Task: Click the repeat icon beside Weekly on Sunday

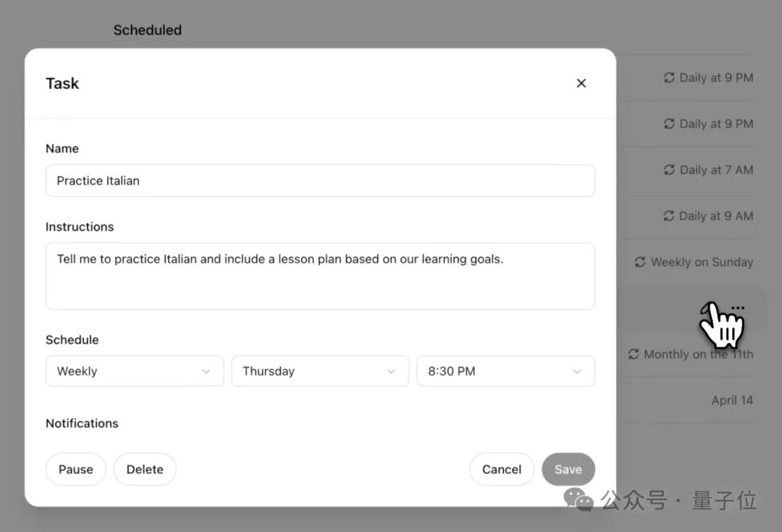Action: click(640, 262)
